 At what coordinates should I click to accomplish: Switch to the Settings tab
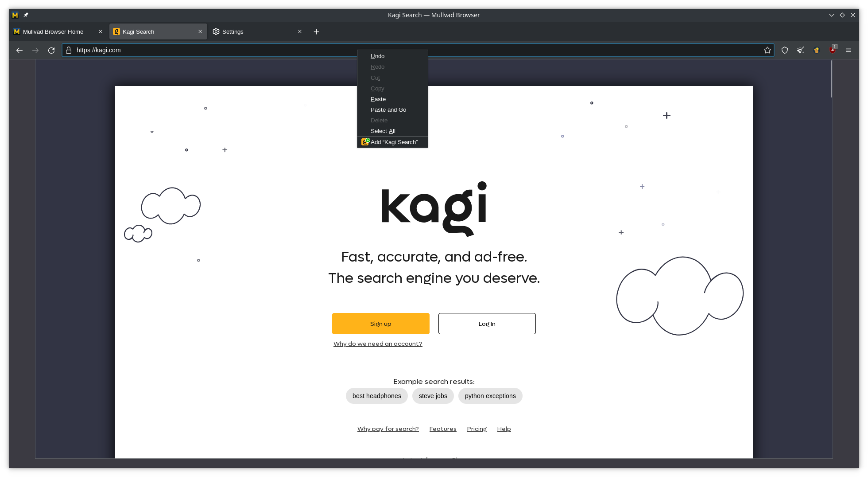pyautogui.click(x=258, y=31)
